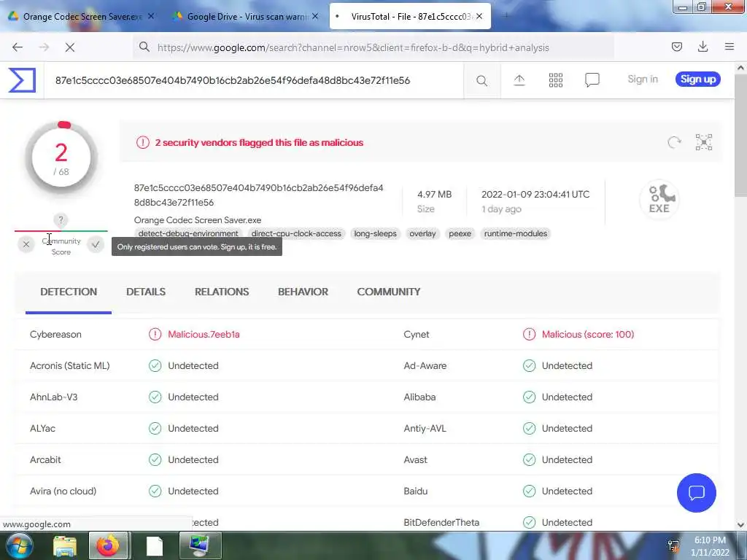Image resolution: width=747 pixels, height=560 pixels.
Task: Click the Malicious.7eeb1a result text
Action: click(204, 334)
